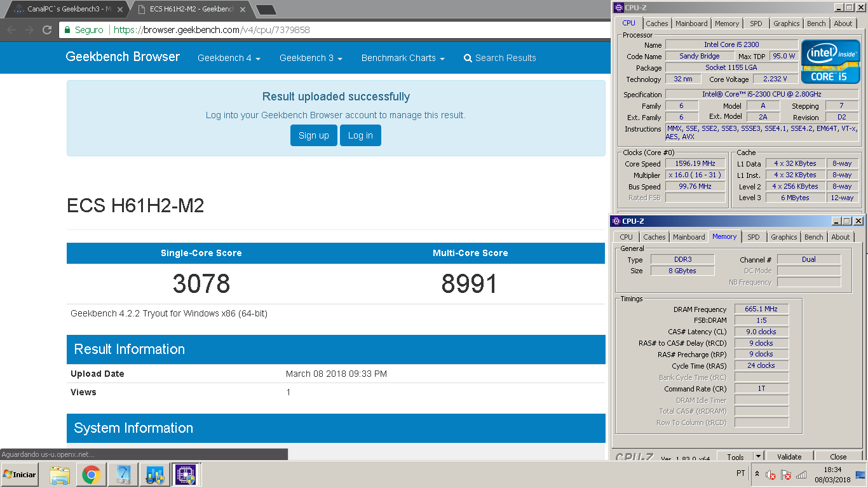
Task: Click the ECS H61H2-M2 page heading
Action: pyautogui.click(x=135, y=206)
